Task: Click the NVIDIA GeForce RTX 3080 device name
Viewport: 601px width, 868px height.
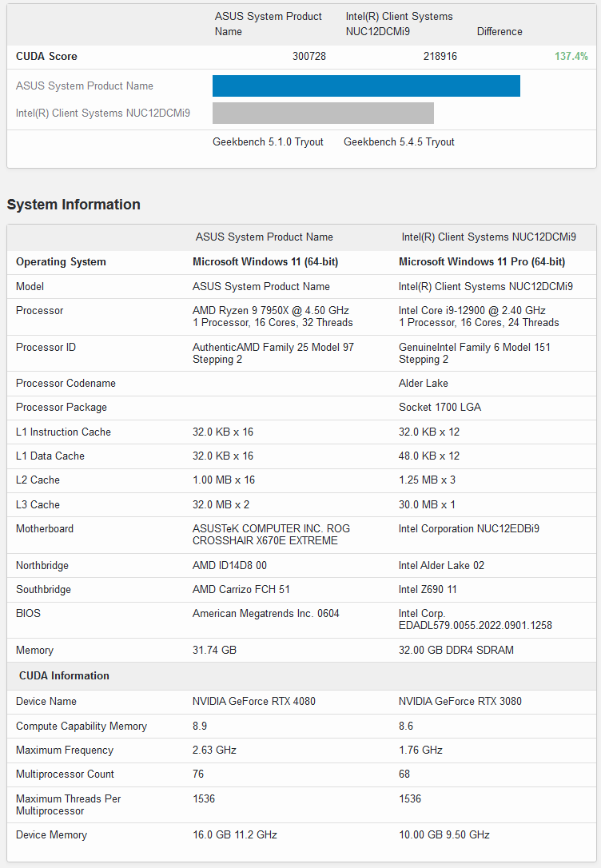Action: (460, 702)
